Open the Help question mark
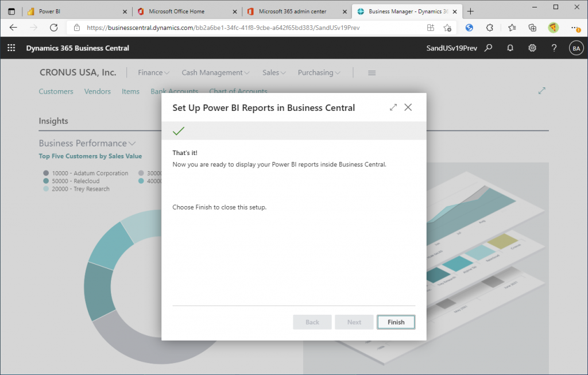Viewport: 588px width, 375px height. pos(554,48)
